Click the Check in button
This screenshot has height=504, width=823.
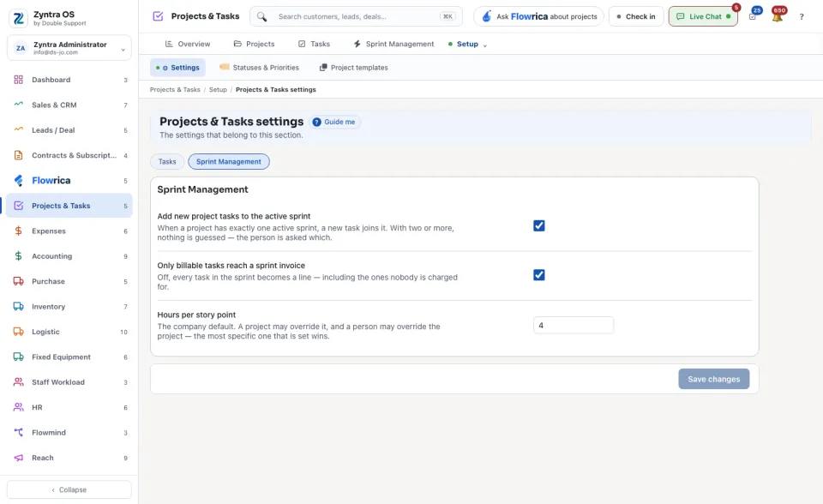(636, 17)
